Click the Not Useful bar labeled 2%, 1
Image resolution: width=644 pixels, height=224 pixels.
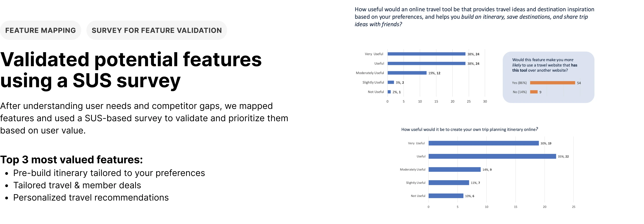click(x=389, y=92)
